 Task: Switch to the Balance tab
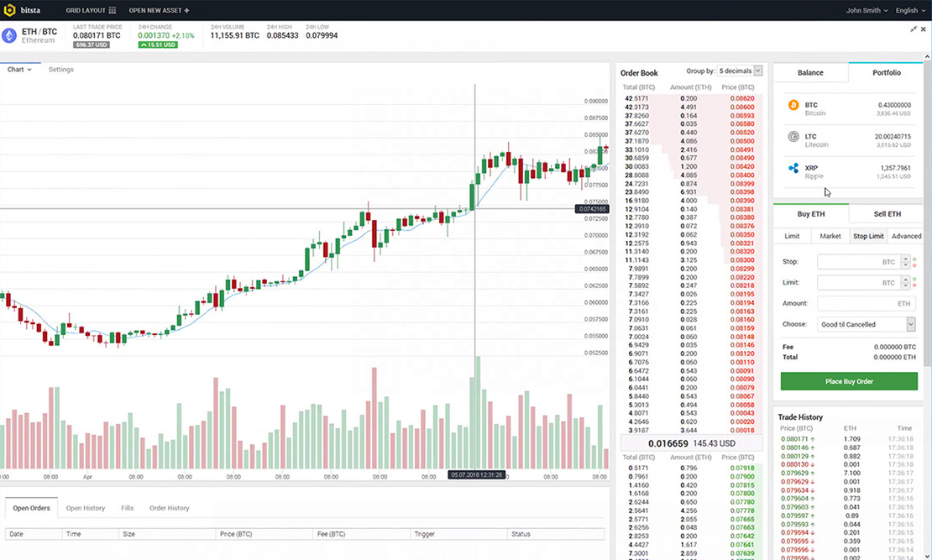(810, 72)
